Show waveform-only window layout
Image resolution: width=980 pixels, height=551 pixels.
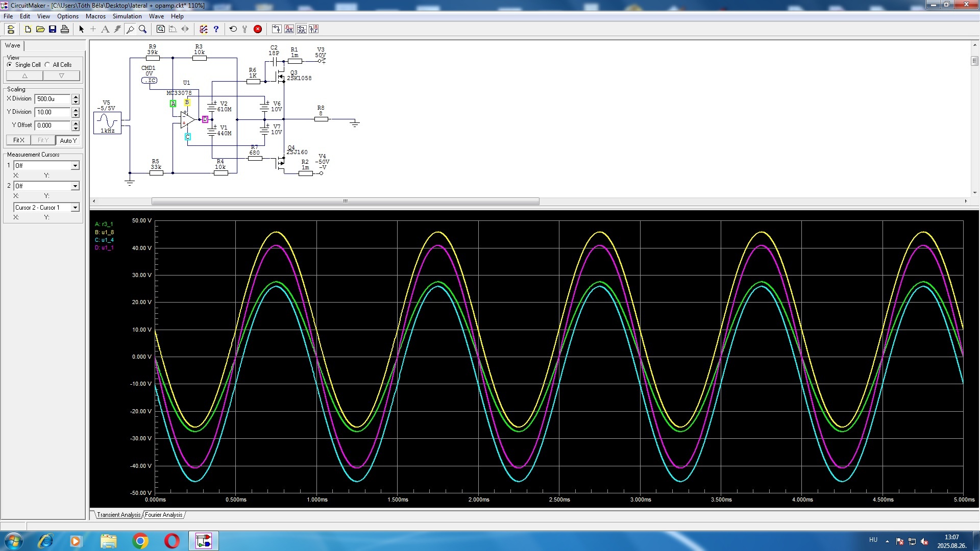(x=289, y=29)
